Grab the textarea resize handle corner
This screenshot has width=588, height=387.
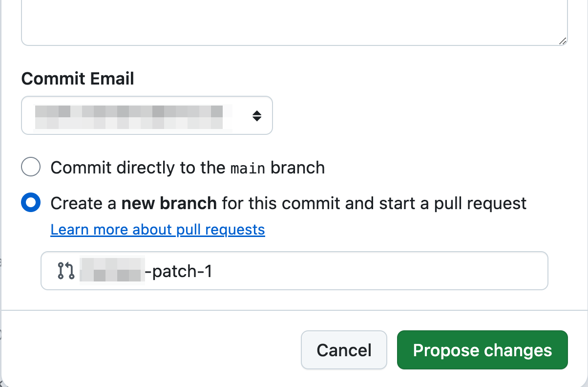coord(563,41)
